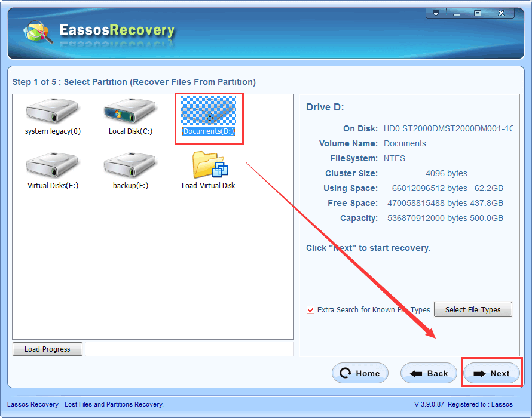This screenshot has height=418, width=532.
Task: Close the EassosRecovery window
Action: coord(501,13)
